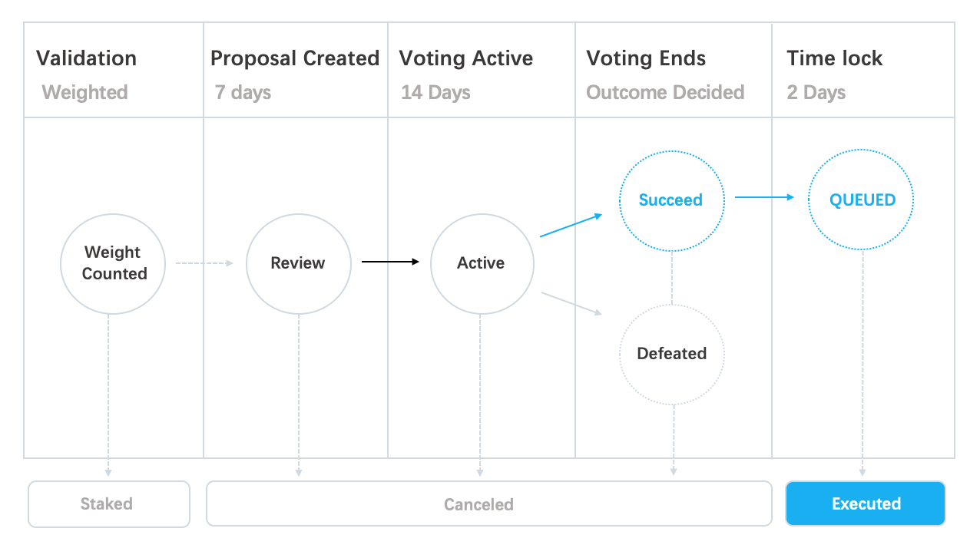
Task: Click the blue Executed button
Action: 866,503
